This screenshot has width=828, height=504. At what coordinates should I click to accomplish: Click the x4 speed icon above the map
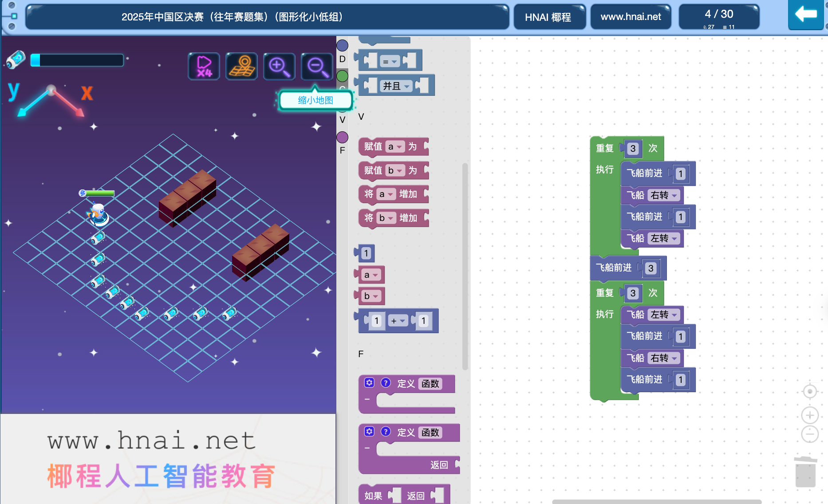pos(203,67)
